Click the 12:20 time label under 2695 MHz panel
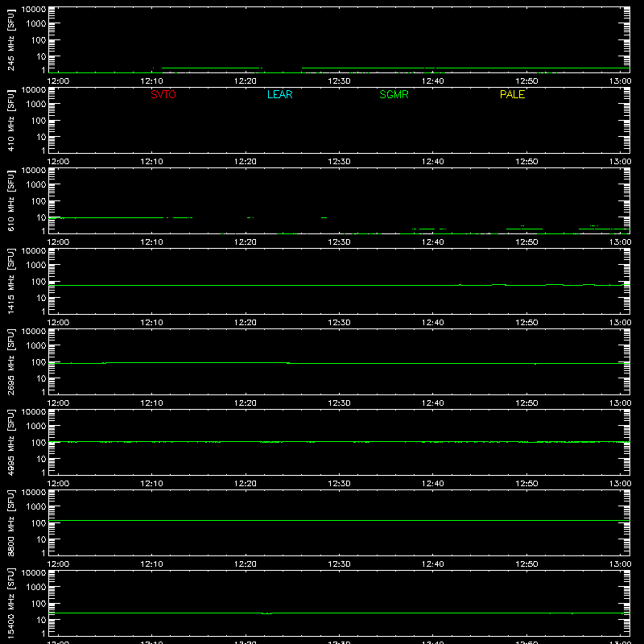 (x=246, y=403)
